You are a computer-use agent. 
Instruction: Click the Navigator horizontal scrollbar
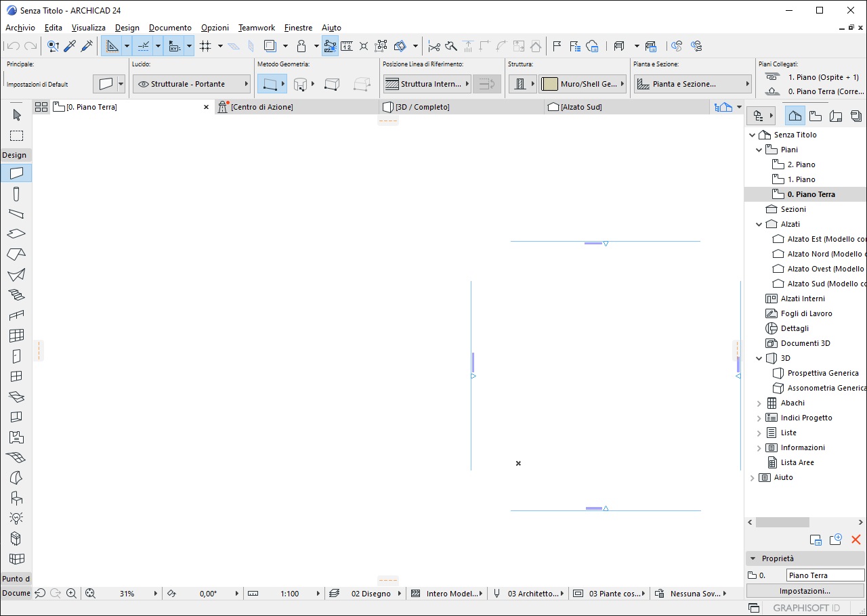tap(782, 523)
